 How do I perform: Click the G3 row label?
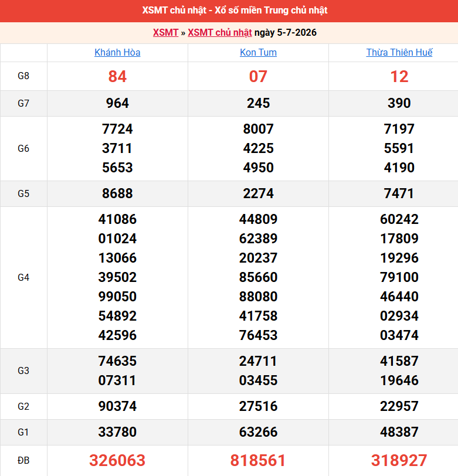[23, 370]
